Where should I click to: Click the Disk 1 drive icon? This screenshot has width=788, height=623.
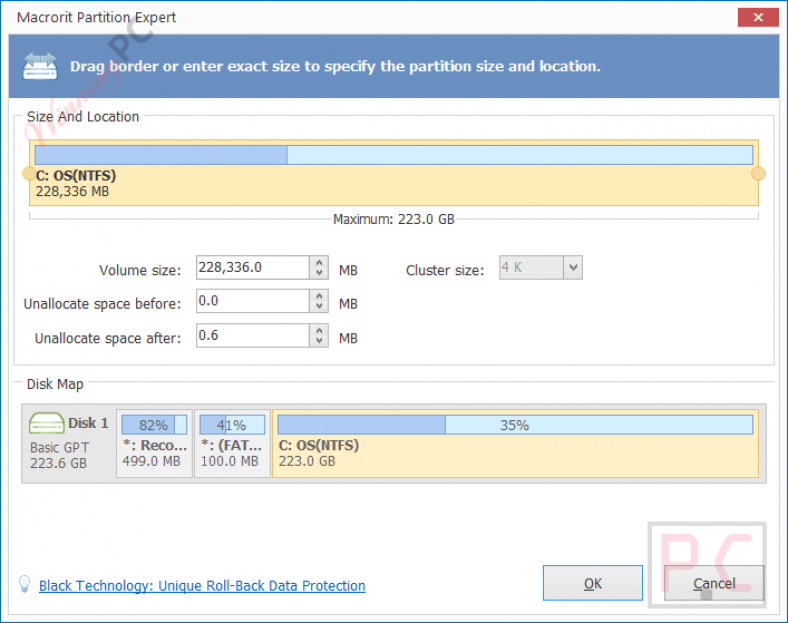click(x=46, y=423)
